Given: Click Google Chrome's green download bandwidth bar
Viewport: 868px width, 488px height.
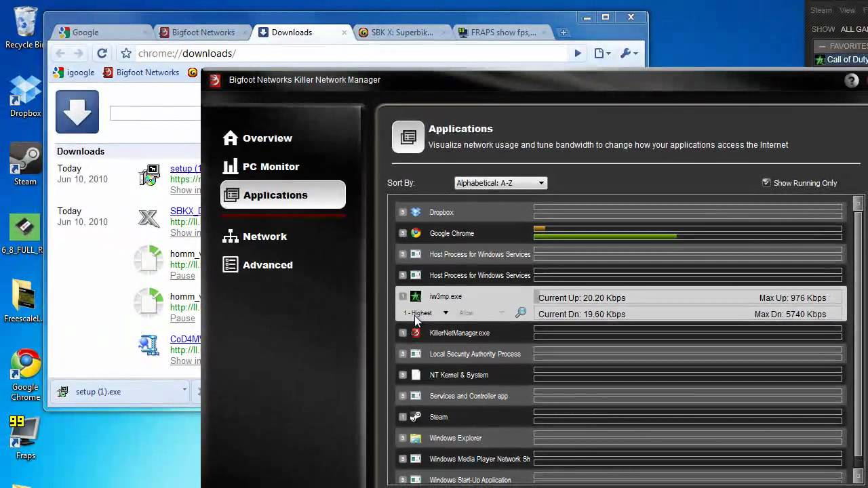Looking at the screenshot, I should coord(605,237).
